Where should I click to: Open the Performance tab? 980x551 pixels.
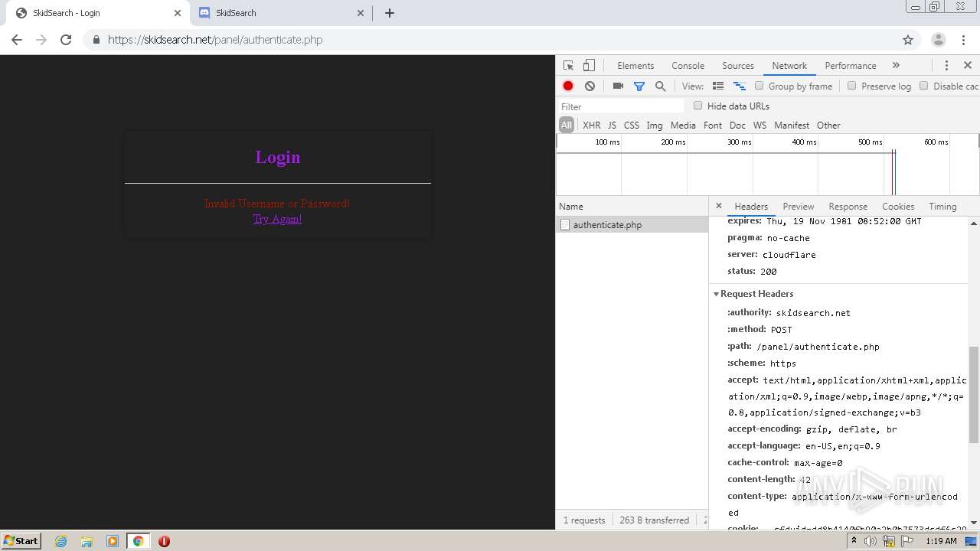click(x=851, y=66)
